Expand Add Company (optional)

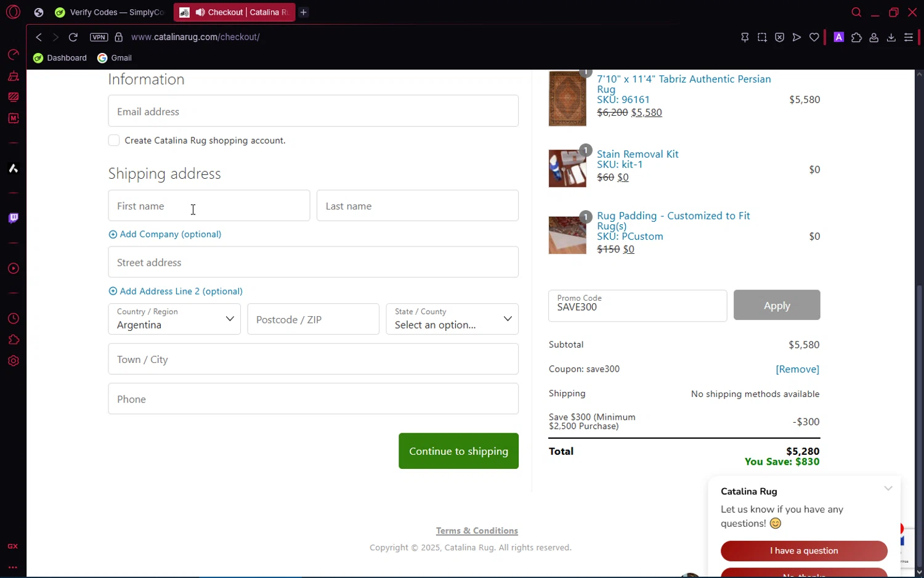point(165,234)
